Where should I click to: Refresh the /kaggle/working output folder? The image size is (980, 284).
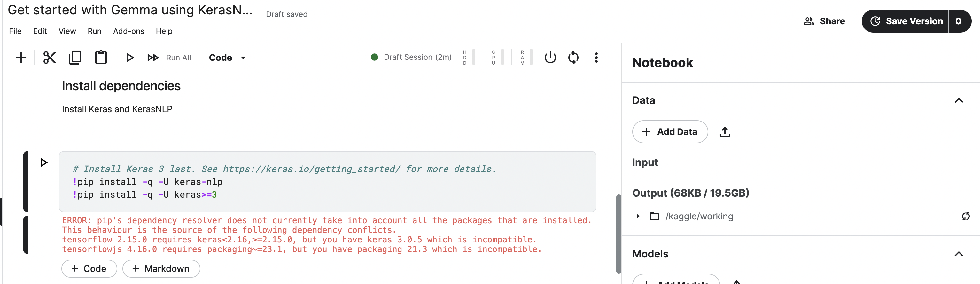(966, 216)
